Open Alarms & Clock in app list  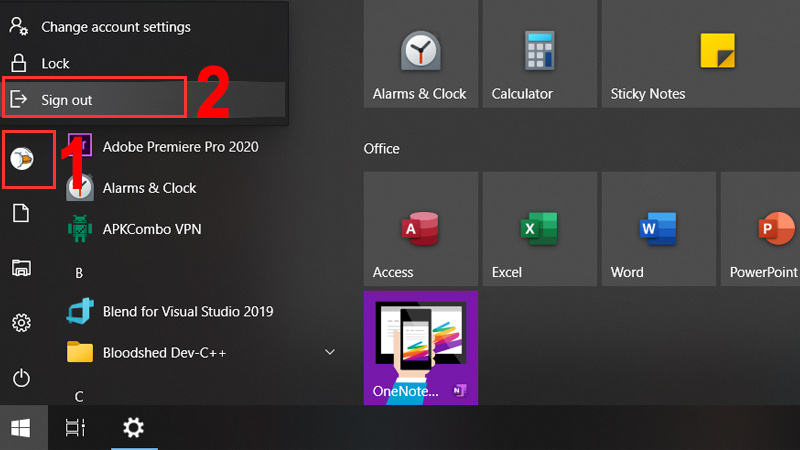click(149, 188)
